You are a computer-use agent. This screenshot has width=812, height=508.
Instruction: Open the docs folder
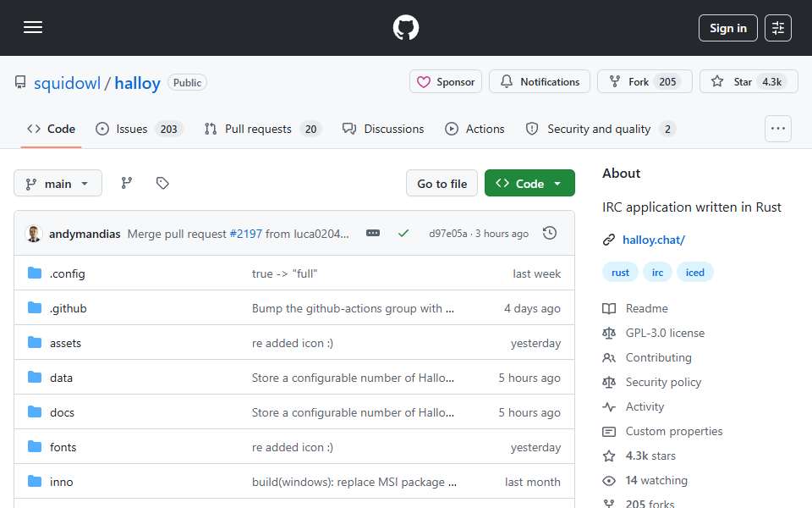62,412
